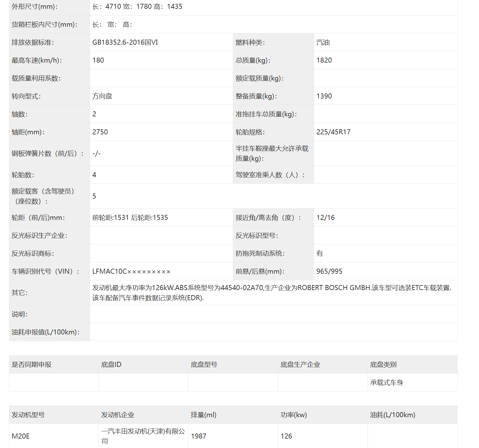479x448 pixels.
Task: Click the 轮胎规格 label
Action: (x=250, y=132)
